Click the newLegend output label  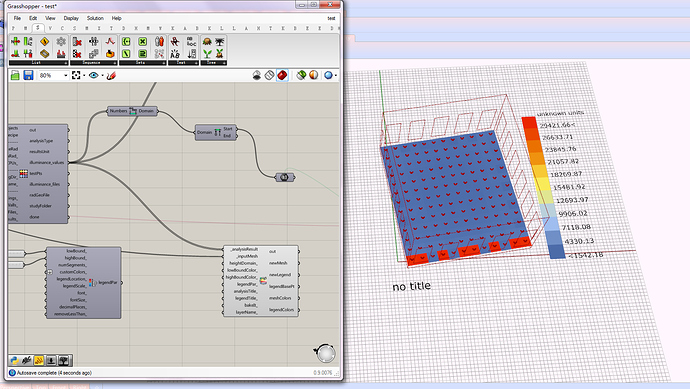click(x=280, y=275)
